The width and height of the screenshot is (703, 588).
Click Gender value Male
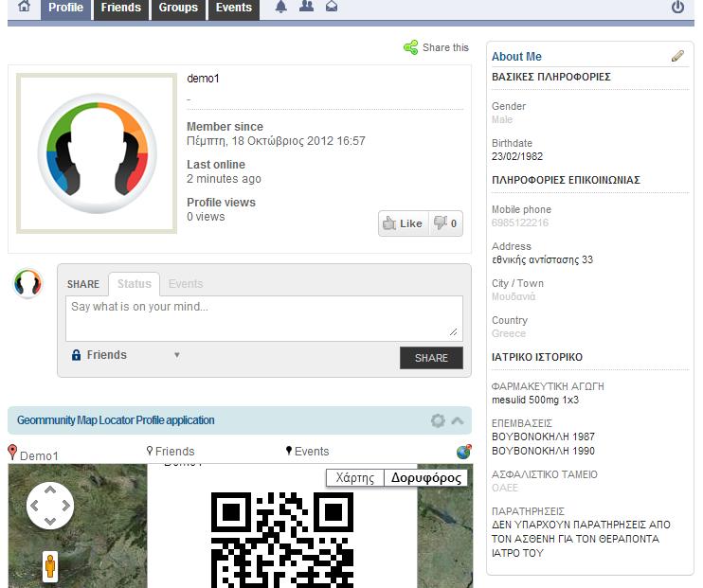click(502, 119)
